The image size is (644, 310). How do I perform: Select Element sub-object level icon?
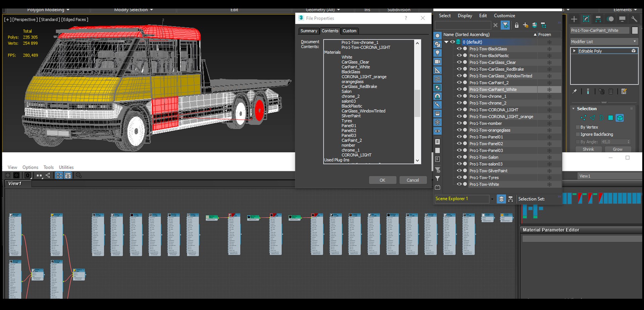point(620,118)
